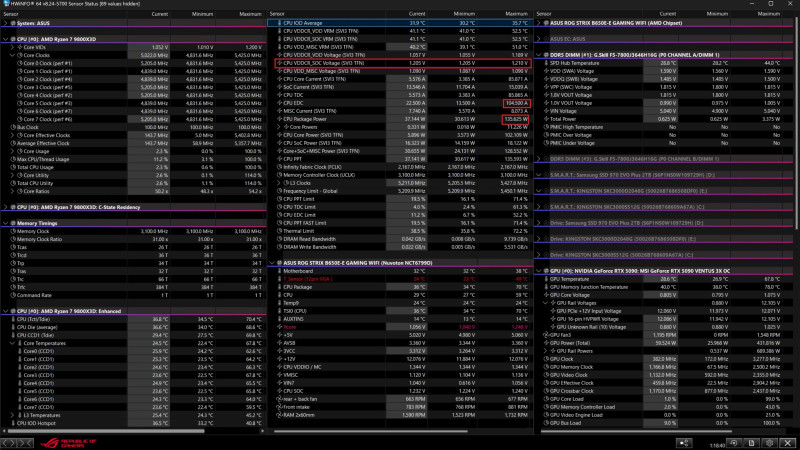The height and width of the screenshot is (450, 800).
Task: Select the PMIC High Temperature row
Action: (x=664, y=127)
